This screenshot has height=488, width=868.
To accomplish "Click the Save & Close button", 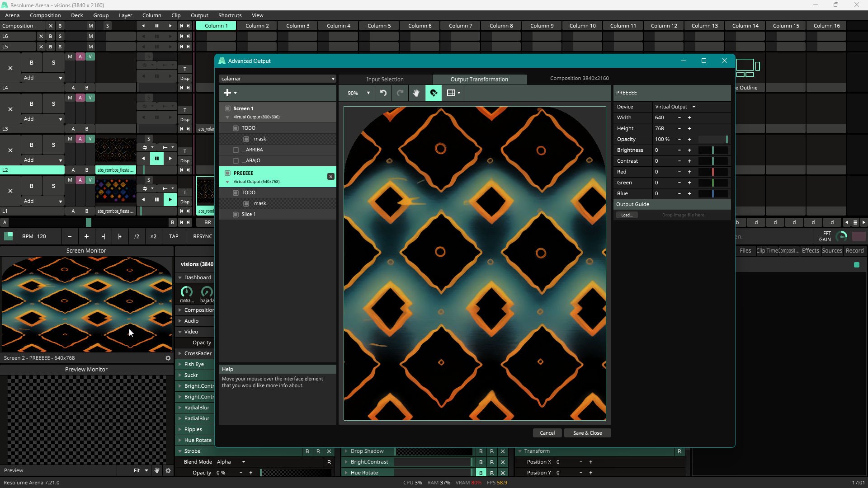I will tap(587, 433).
